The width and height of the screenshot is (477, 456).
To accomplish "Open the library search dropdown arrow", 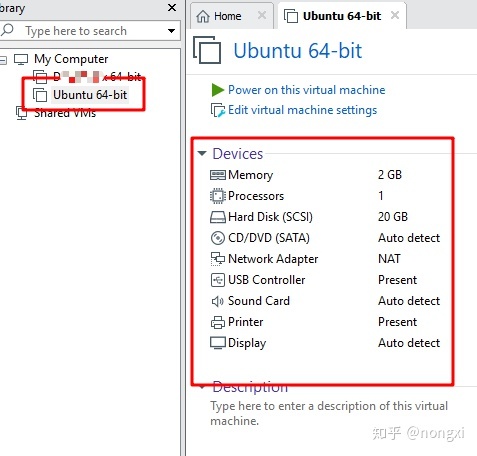I will point(171,31).
